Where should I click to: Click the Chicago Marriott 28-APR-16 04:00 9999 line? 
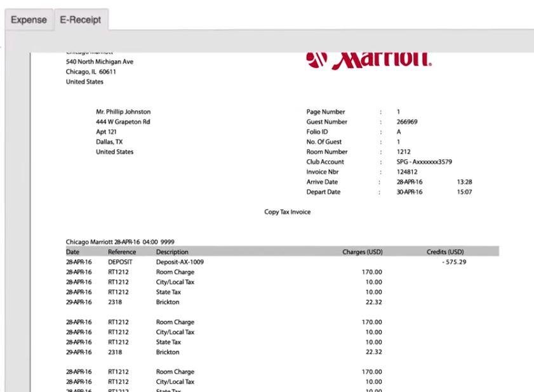(x=120, y=242)
